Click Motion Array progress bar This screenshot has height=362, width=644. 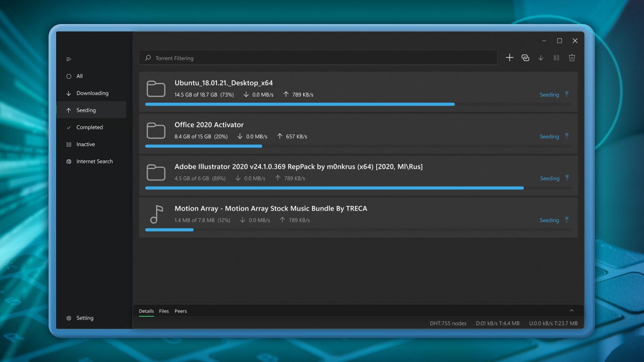point(358,230)
